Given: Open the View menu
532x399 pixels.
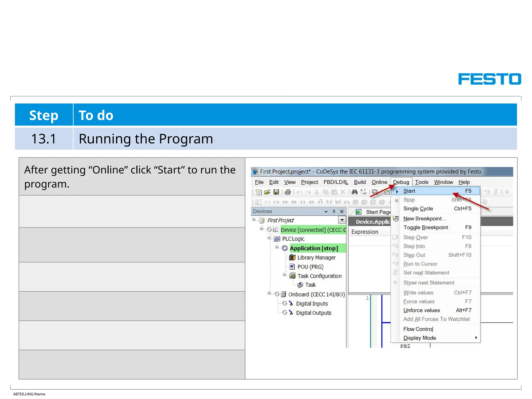Looking at the screenshot, I should coord(290,182).
